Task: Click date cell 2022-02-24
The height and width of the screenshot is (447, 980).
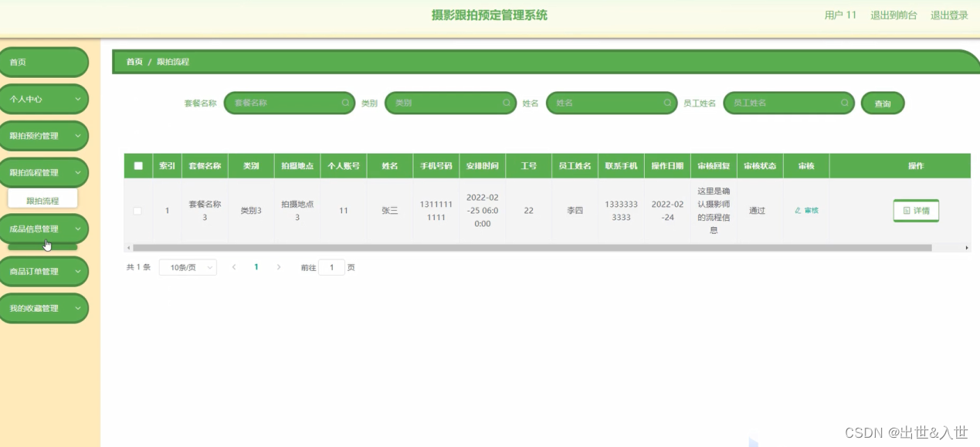Action: point(667,211)
